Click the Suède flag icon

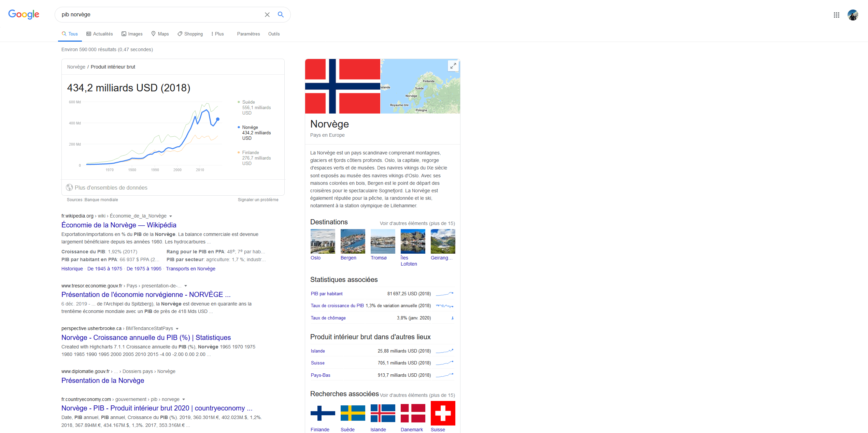click(353, 413)
